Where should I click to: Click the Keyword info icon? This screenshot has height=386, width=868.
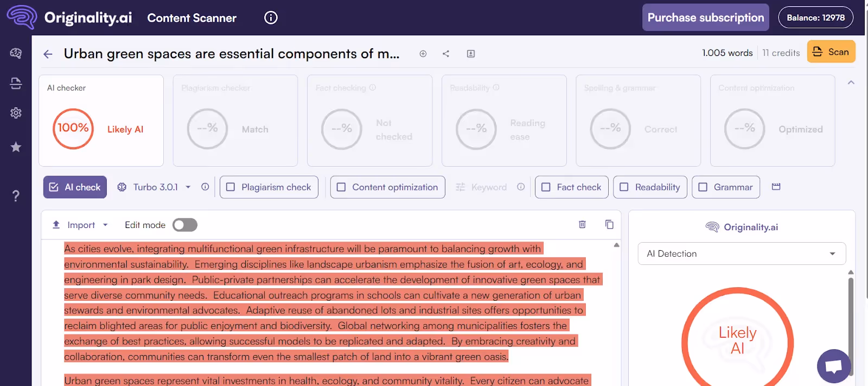pos(521,187)
